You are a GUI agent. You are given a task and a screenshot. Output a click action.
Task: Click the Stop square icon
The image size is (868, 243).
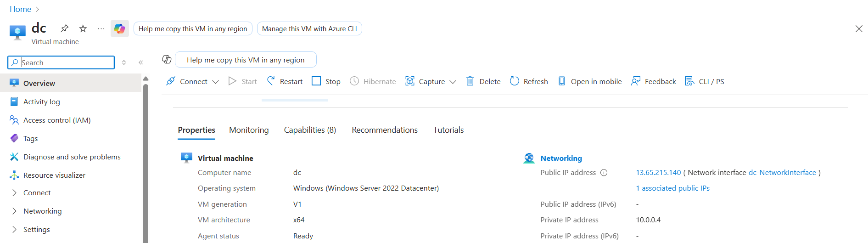[316, 81]
